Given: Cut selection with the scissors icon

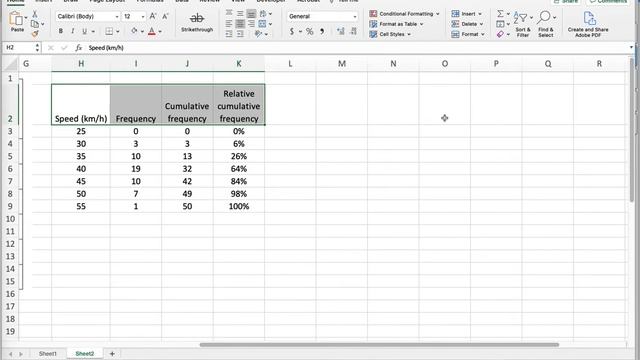Looking at the screenshot, I should (35, 14).
